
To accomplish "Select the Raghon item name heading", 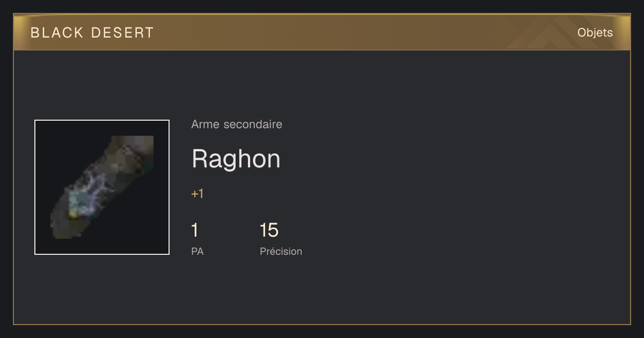I will click(x=236, y=159).
